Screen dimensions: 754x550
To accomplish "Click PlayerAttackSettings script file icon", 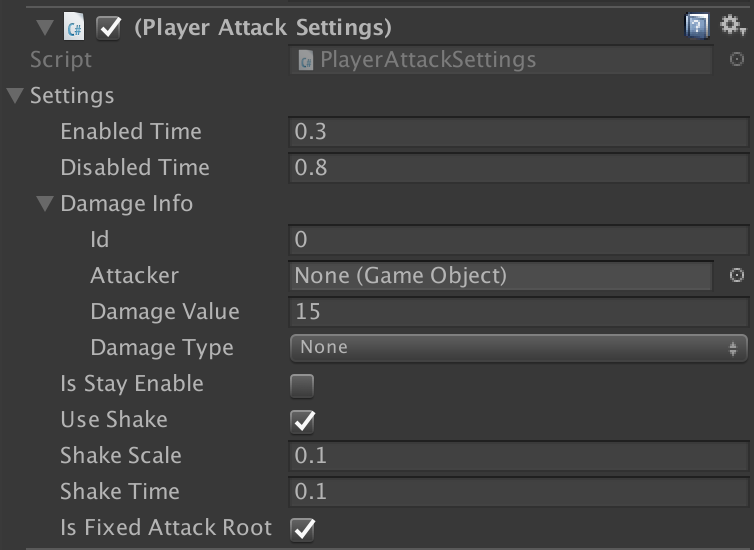I will pyautogui.click(x=306, y=61).
